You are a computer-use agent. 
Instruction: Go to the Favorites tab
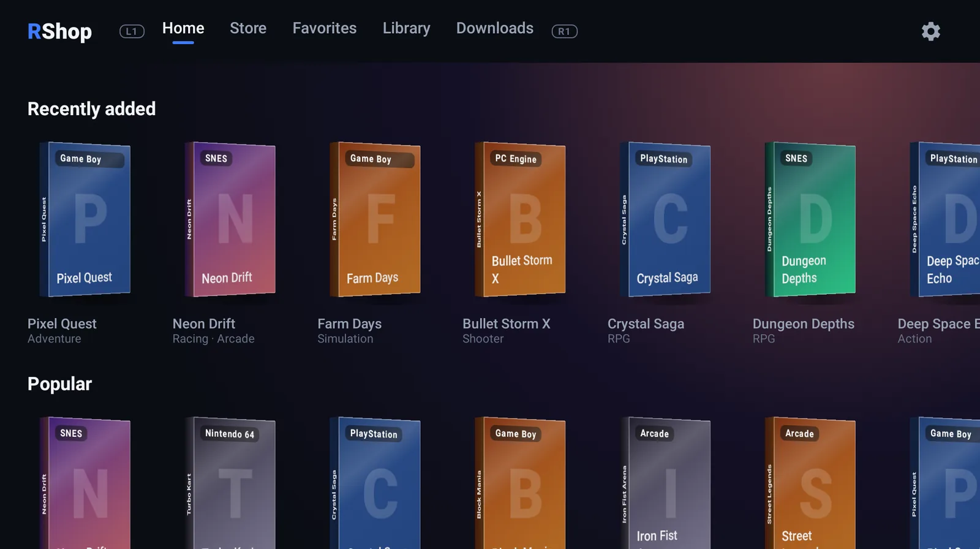(325, 28)
